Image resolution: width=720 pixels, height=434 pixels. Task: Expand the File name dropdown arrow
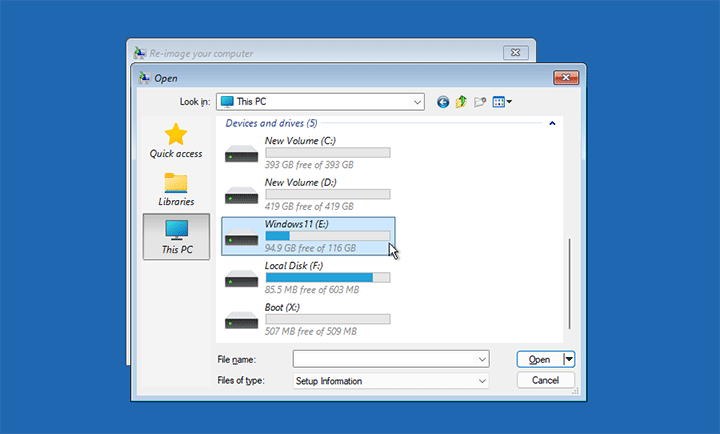click(482, 359)
